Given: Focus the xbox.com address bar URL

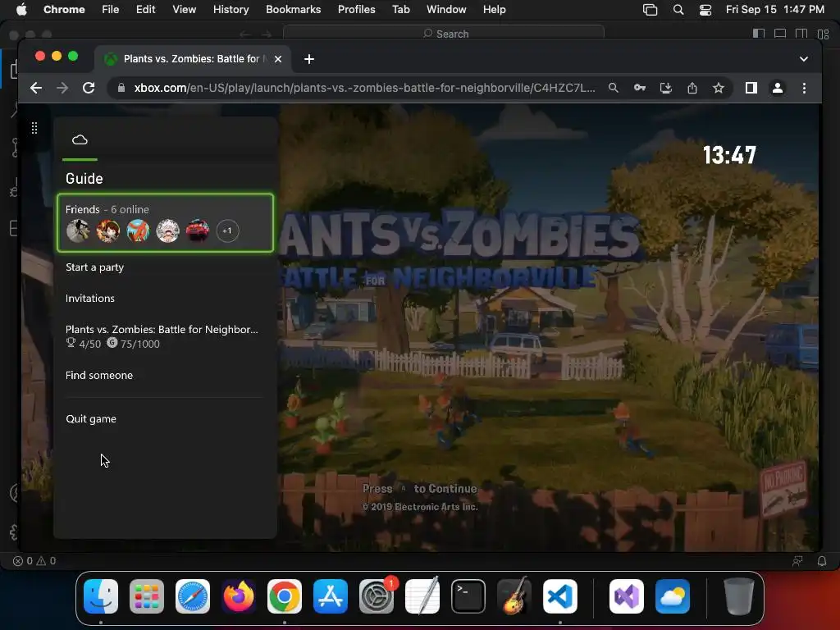Looking at the screenshot, I should [x=364, y=88].
